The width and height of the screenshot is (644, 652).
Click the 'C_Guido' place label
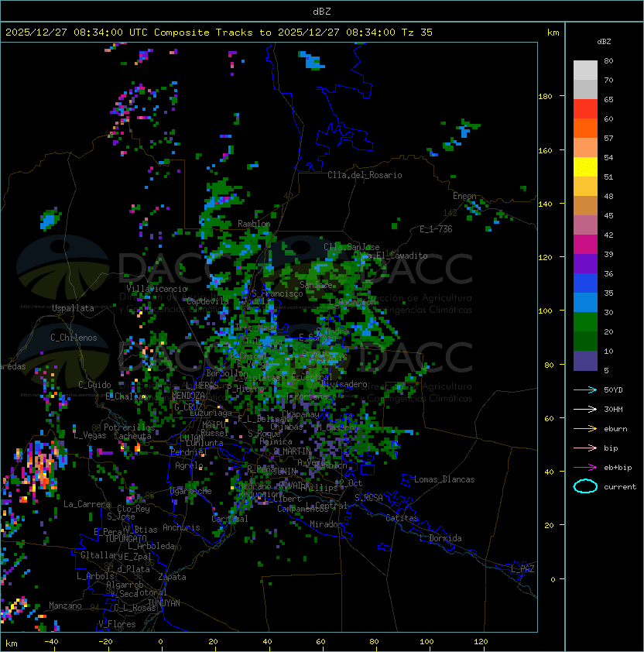click(94, 385)
